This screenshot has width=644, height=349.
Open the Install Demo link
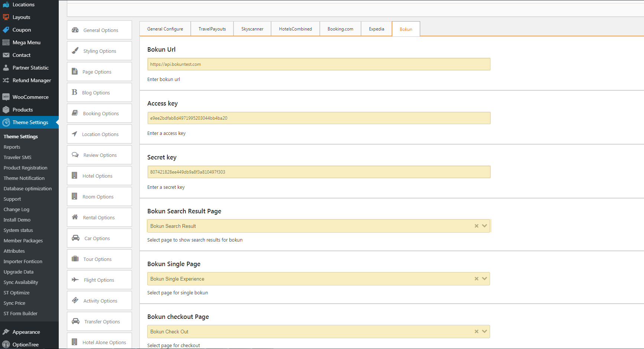pyautogui.click(x=17, y=220)
